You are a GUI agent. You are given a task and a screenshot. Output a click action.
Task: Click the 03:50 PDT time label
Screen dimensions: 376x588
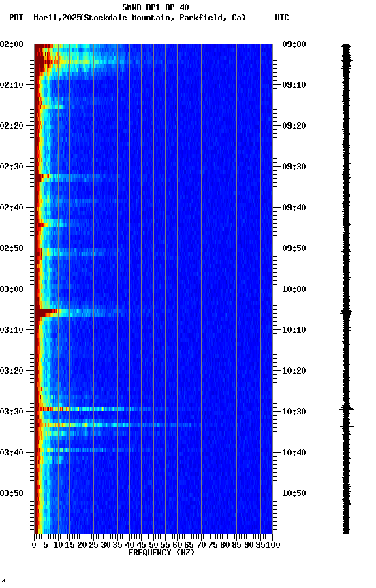pos(12,493)
